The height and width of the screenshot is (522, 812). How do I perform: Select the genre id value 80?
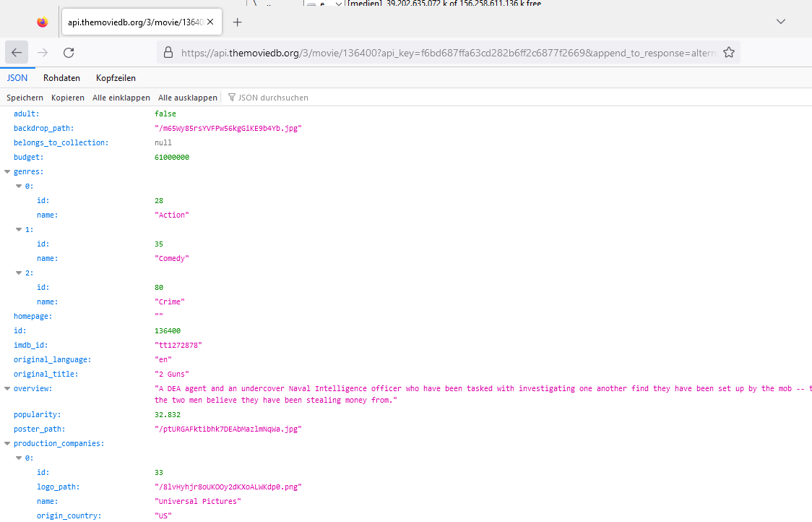(159, 287)
